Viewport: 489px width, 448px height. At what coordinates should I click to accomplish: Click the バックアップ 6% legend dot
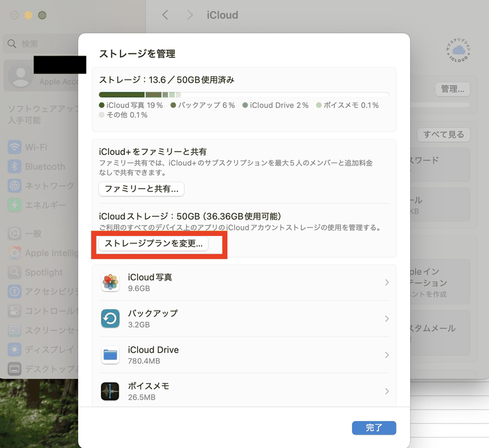point(174,105)
